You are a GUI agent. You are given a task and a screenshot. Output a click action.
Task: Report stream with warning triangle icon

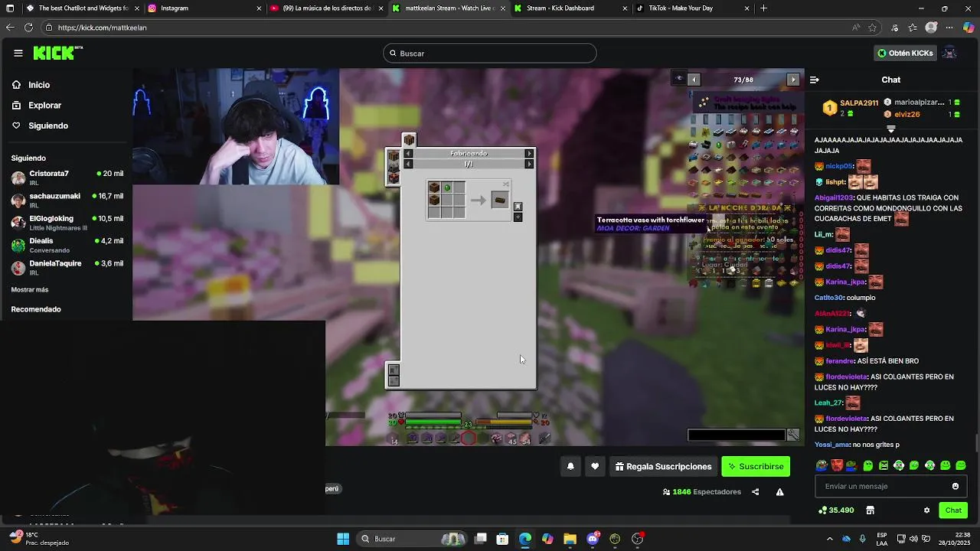[779, 492]
